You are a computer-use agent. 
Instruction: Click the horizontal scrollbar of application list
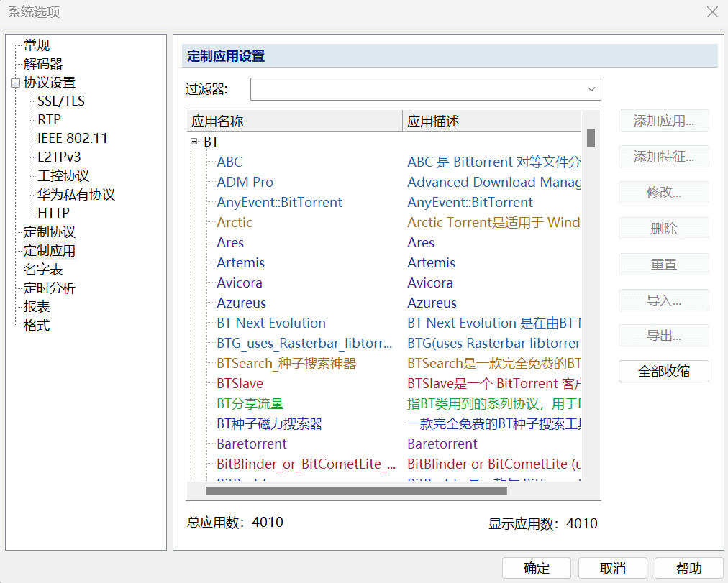coord(356,491)
